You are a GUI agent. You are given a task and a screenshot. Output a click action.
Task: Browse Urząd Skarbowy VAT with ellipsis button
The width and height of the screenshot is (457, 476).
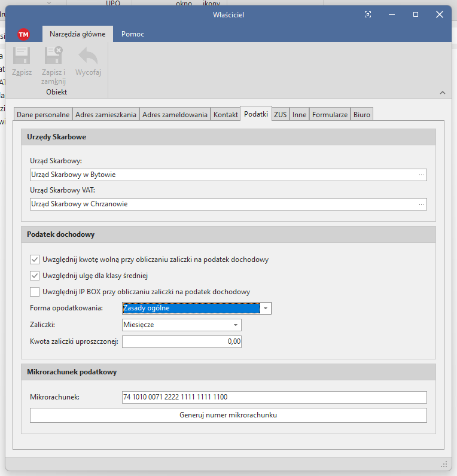click(421, 204)
